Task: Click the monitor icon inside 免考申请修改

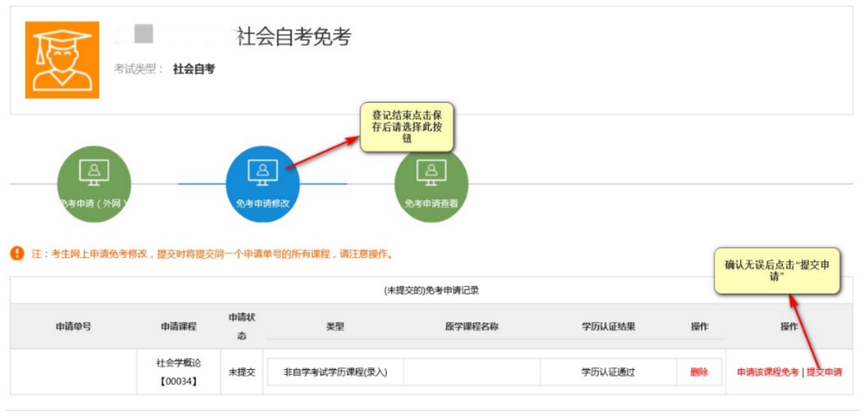Action: pyautogui.click(x=262, y=173)
